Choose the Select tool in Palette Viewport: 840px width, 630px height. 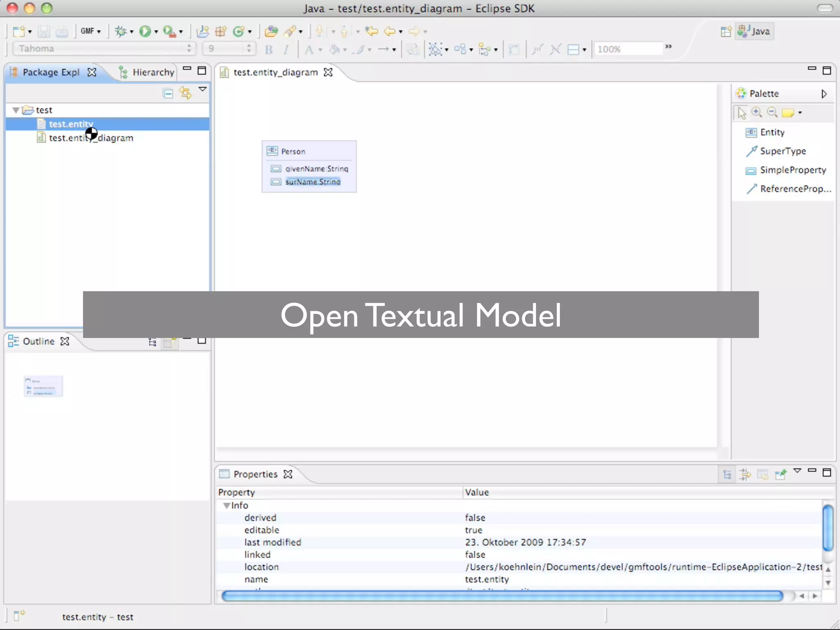(742, 112)
